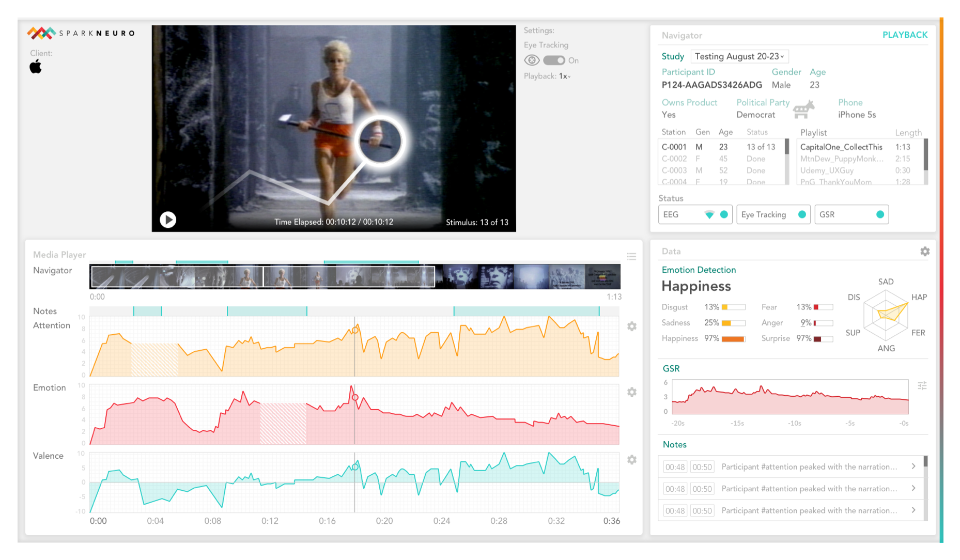Click the last thumbnail in navigator filmstrip
The image size is (960, 560).
(602, 276)
